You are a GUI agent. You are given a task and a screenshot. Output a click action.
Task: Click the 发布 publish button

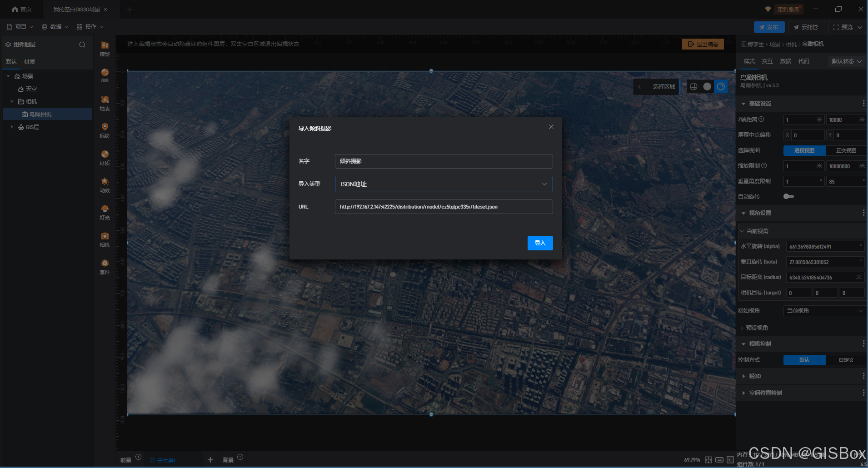pos(769,27)
